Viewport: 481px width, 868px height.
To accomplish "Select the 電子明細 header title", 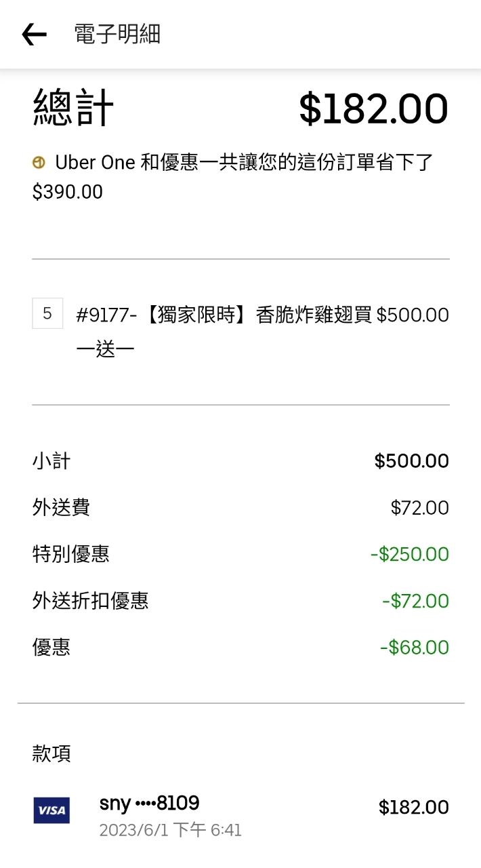I will (117, 34).
